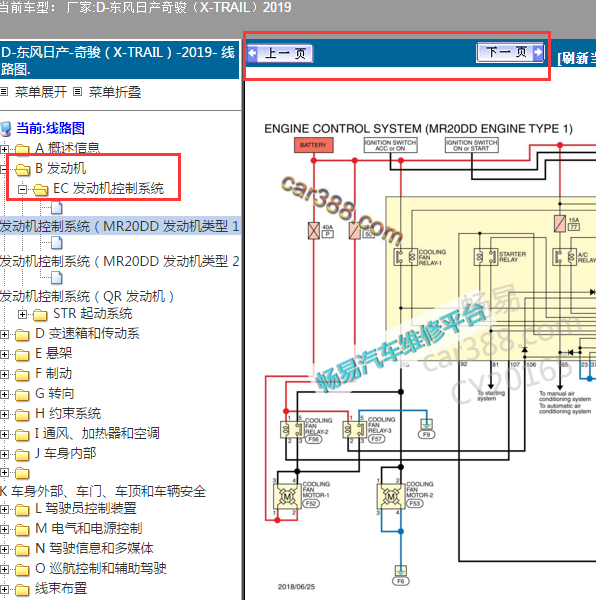Screen dimensions: 596x600
Task: Go to previous page with 上一页 button
Action: (280, 53)
